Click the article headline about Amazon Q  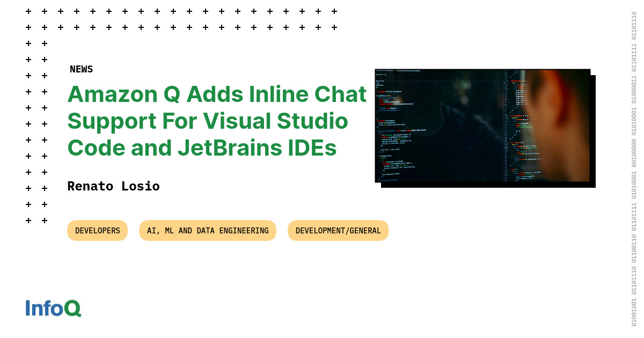click(x=217, y=121)
